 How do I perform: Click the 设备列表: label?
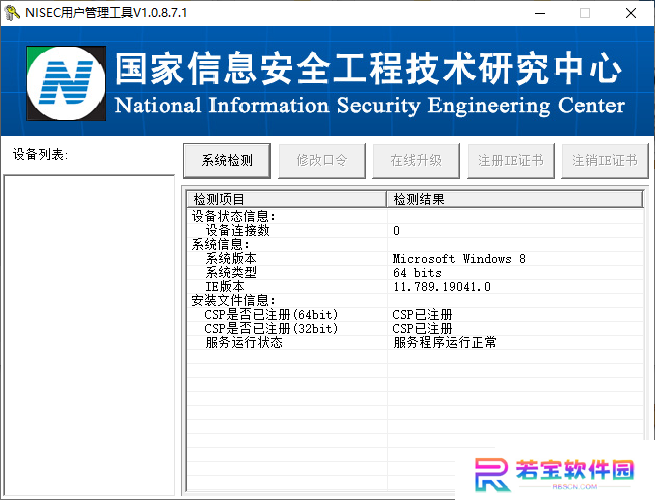pyautogui.click(x=40, y=155)
